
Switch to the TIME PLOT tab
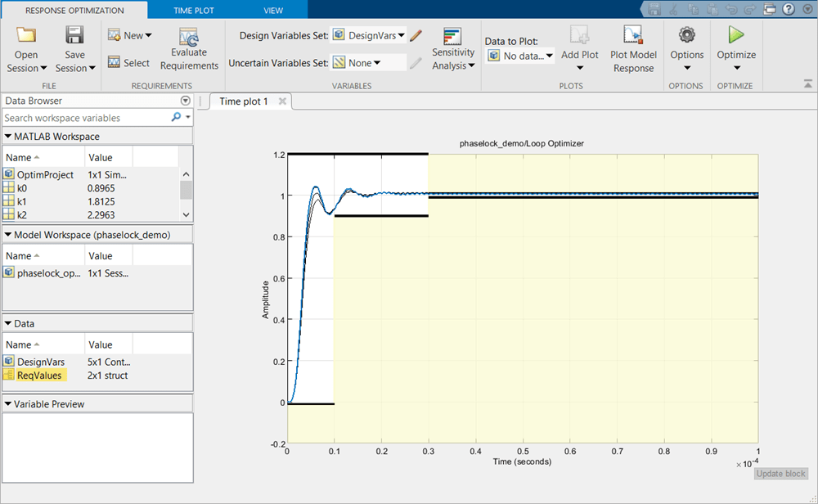click(x=194, y=11)
